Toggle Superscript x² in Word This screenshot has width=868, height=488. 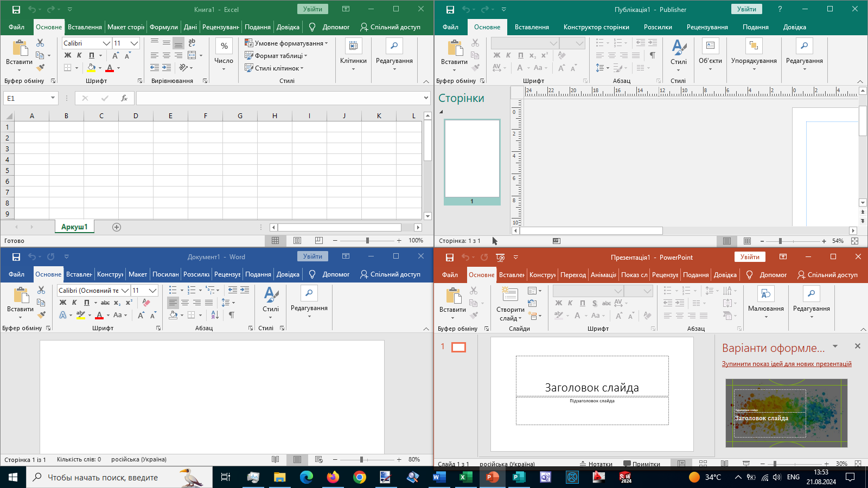(x=129, y=303)
